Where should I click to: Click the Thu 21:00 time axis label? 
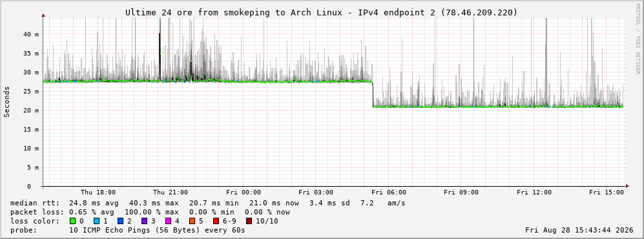pos(171,192)
